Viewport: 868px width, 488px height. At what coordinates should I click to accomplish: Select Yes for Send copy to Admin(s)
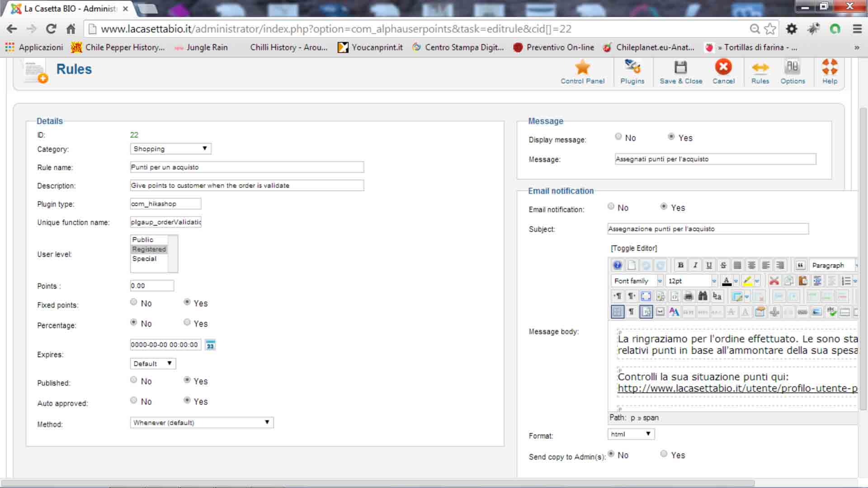point(664,454)
